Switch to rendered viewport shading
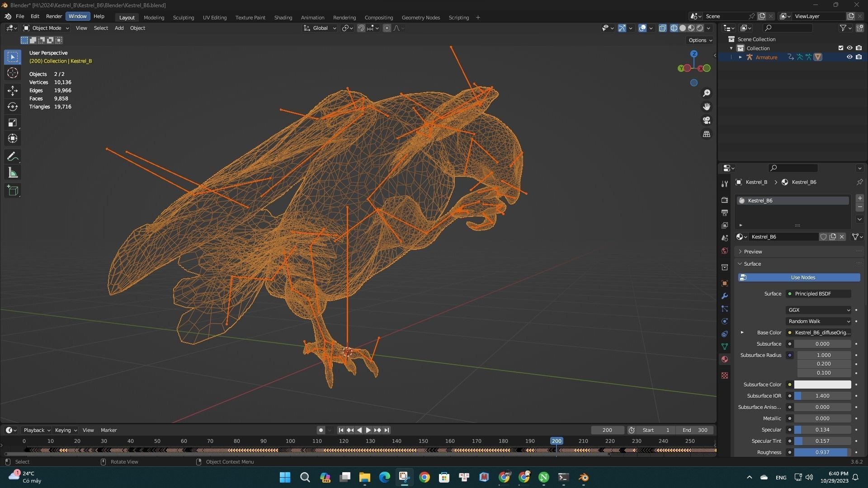 click(x=700, y=28)
